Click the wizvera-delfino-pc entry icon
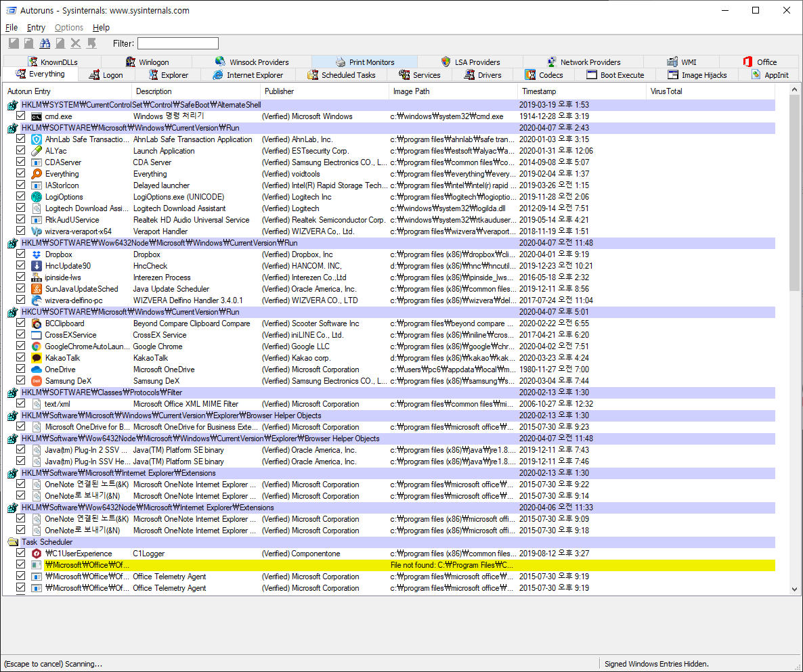 (x=37, y=300)
